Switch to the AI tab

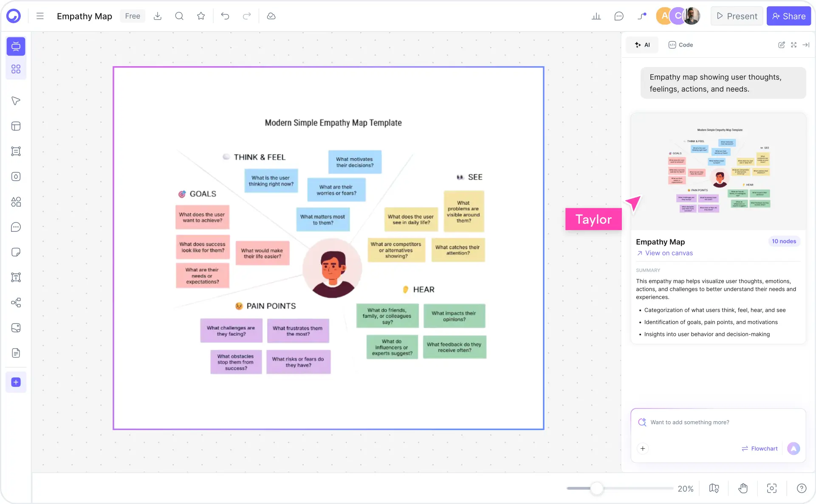click(642, 45)
